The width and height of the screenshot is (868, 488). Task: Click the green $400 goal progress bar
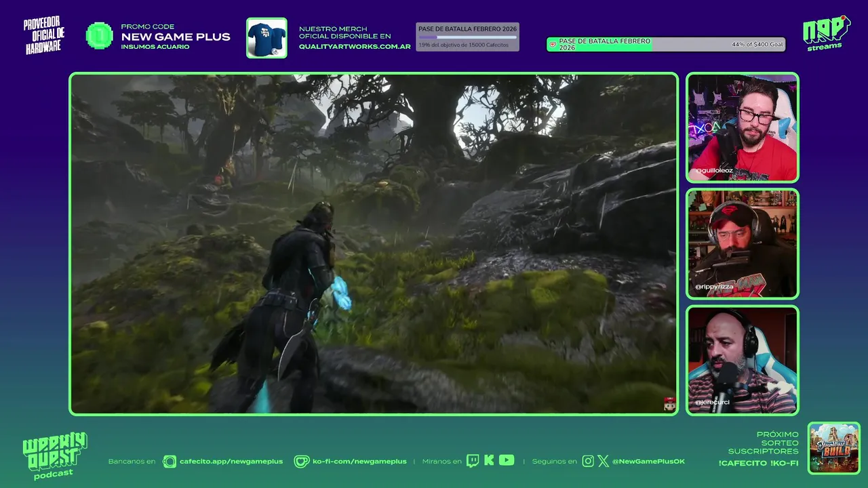click(666, 45)
